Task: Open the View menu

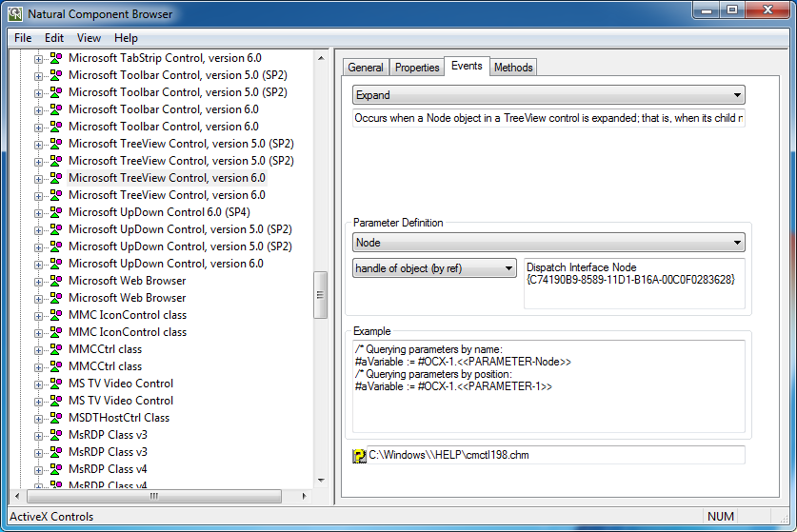Action: (x=89, y=38)
